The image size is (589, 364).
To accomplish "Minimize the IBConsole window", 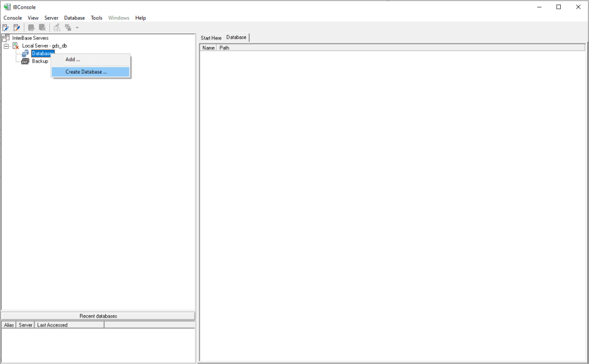I will 540,7.
